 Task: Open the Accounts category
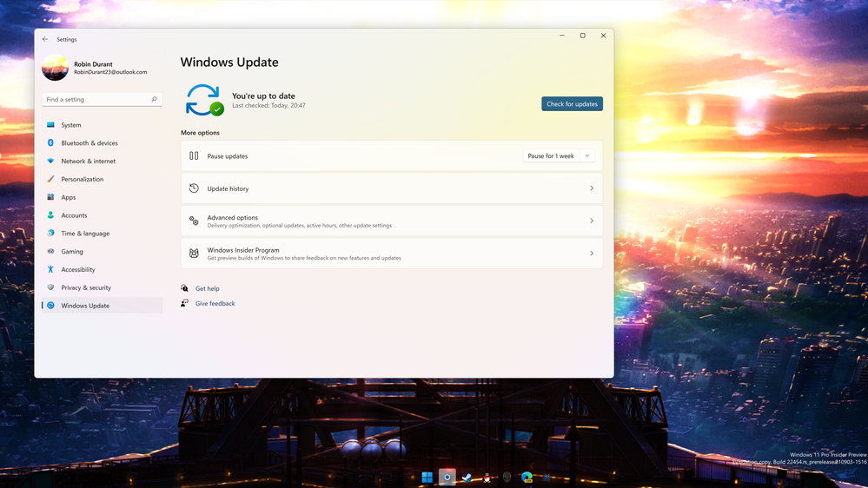coord(102,215)
